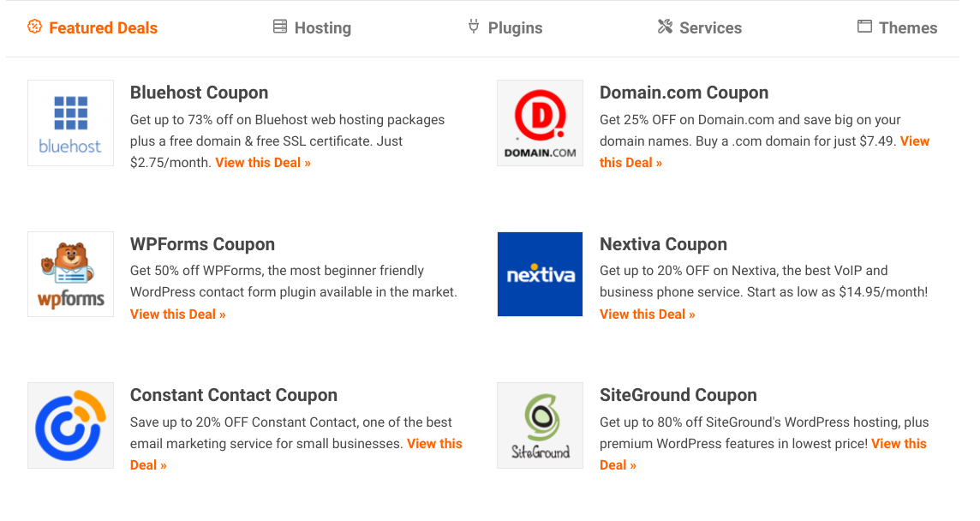Viewport: 980px width, 521px height.
Task: Click the Domain.com red logo
Action: pos(540,123)
